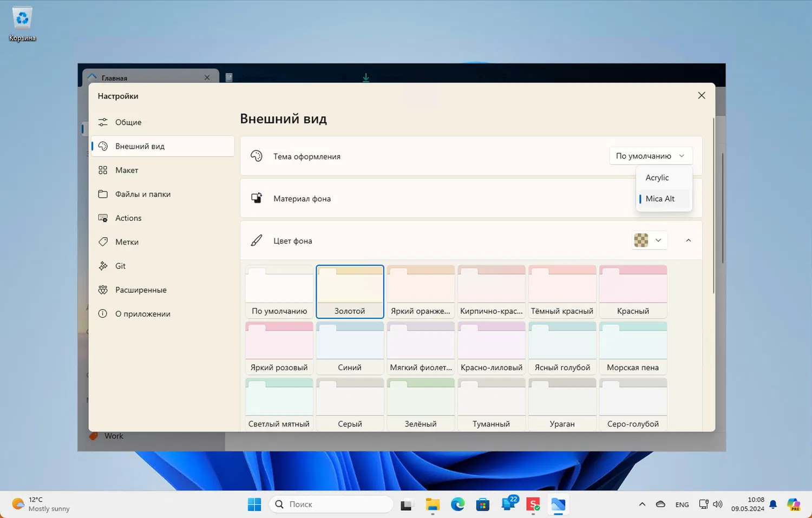812x518 pixels.
Task: Select the Ураган color tile
Action: pyautogui.click(x=562, y=404)
